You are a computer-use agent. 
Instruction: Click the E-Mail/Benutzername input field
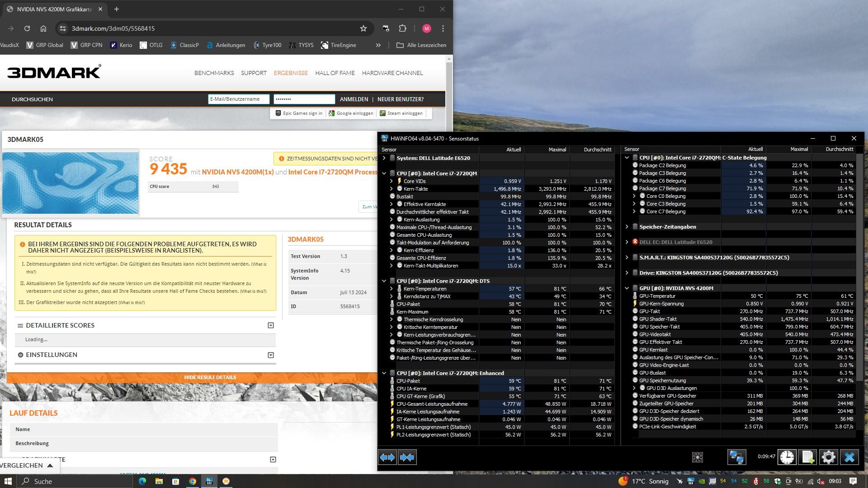tap(239, 99)
